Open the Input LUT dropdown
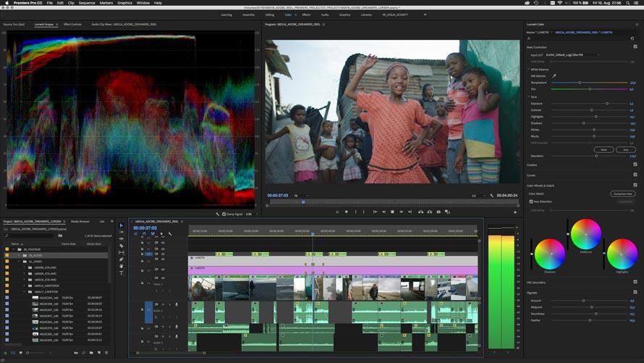The width and height of the screenshot is (644, 363). tap(572, 54)
